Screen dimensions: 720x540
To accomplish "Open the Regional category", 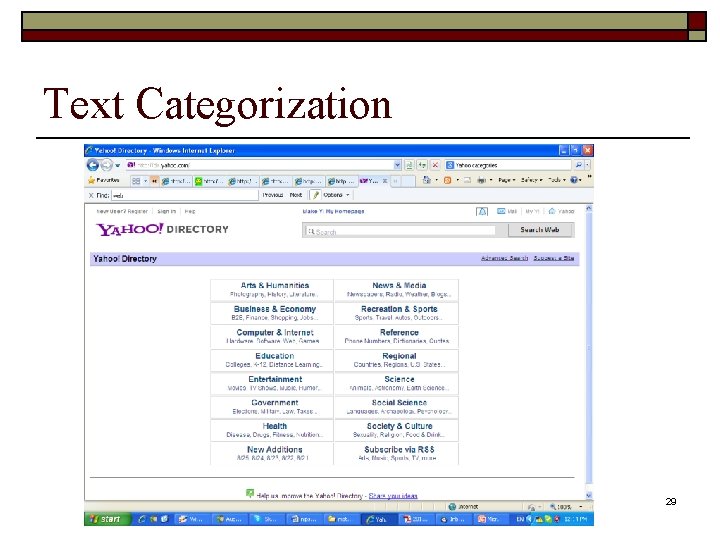I will point(399,356).
